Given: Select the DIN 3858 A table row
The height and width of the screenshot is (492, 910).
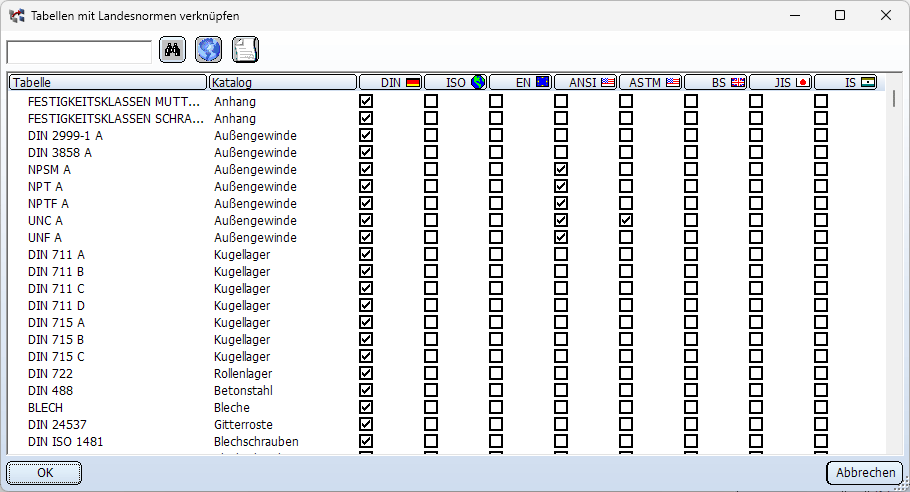Looking at the screenshot, I should pyautogui.click(x=60, y=153).
